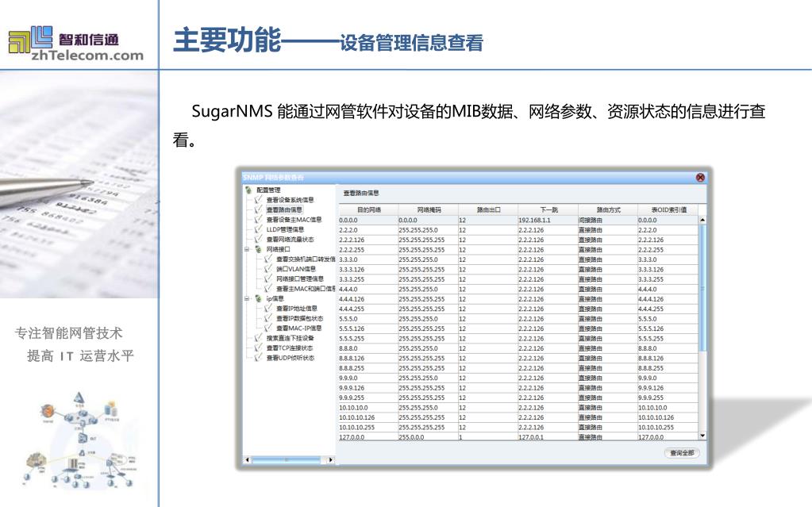The width and height of the screenshot is (812, 507).
Task: Select route exit cell with value 1
Action: coord(488,437)
